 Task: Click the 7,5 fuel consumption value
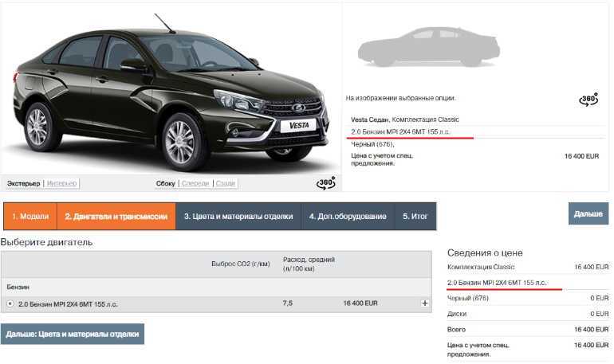[287, 303]
